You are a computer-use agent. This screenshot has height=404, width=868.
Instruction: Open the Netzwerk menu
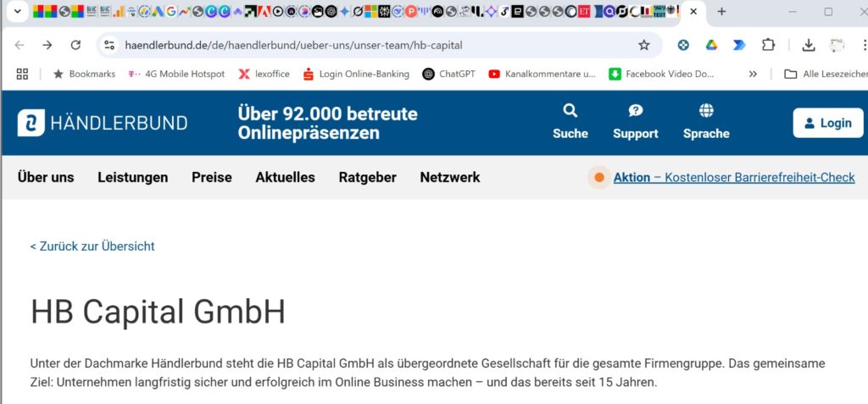pyautogui.click(x=450, y=177)
